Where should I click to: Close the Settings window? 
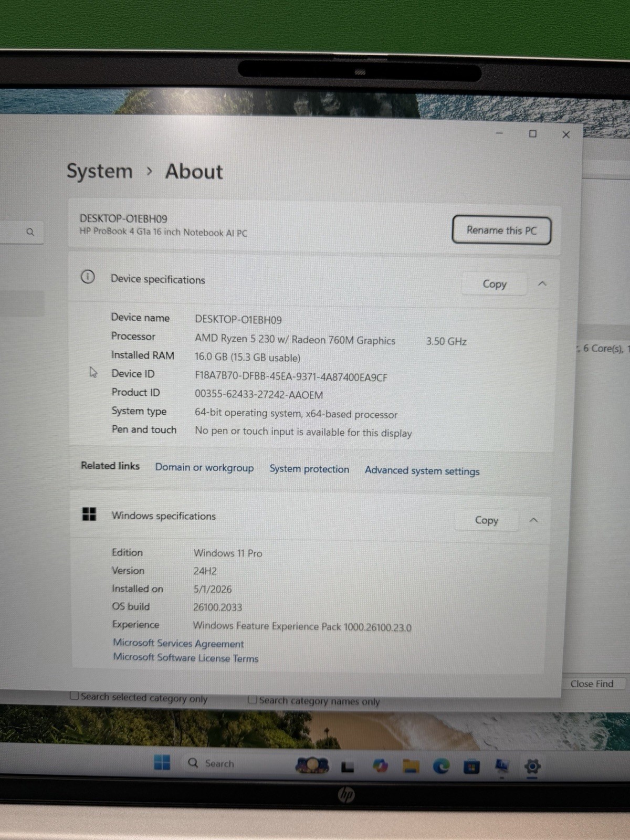point(566,135)
